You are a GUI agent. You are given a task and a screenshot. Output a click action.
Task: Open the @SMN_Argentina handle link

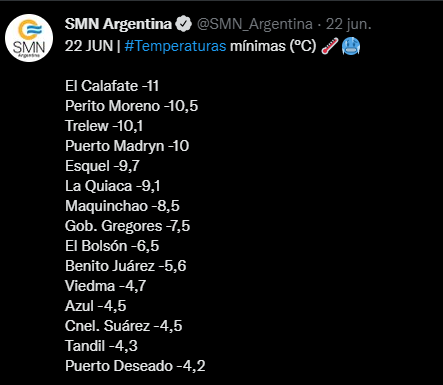pyautogui.click(x=255, y=24)
